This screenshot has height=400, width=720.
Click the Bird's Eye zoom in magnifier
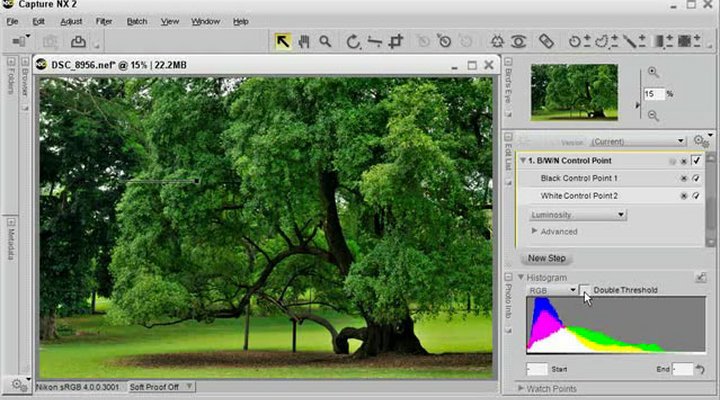(653, 72)
